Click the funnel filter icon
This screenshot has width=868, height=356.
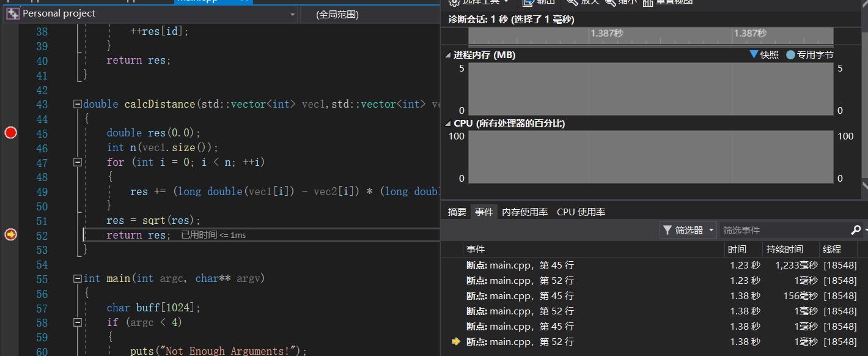668,230
